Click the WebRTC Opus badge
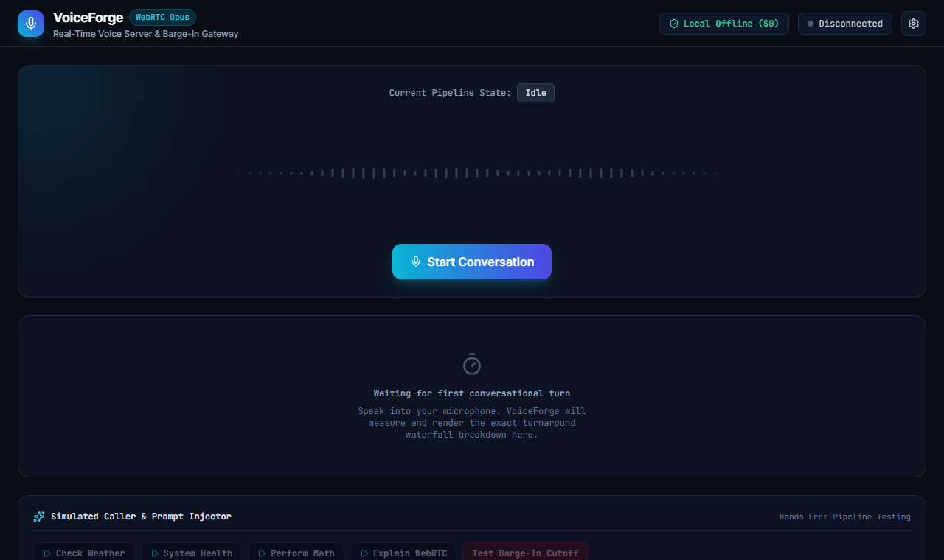Image resolution: width=944 pixels, height=560 pixels. coord(162,17)
